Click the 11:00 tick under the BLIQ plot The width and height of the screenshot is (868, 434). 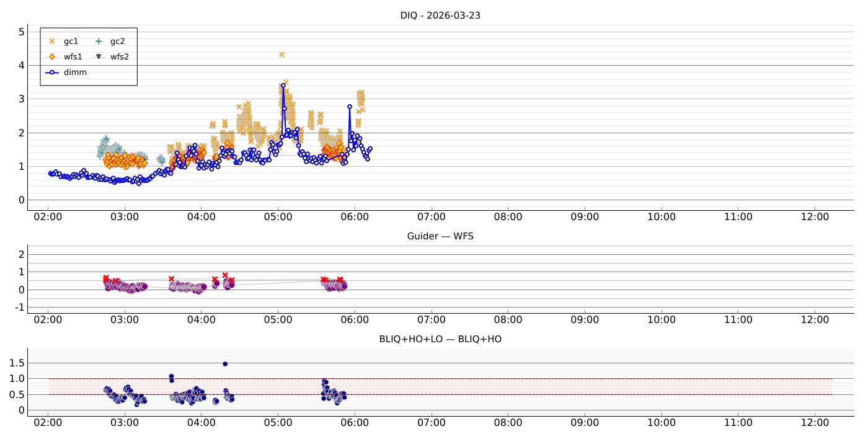coord(738,423)
